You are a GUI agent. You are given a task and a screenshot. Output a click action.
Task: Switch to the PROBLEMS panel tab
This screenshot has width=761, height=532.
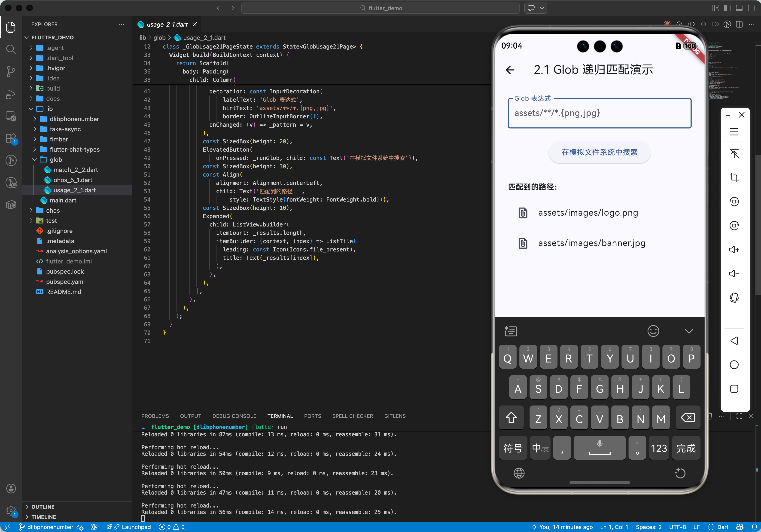(155, 416)
